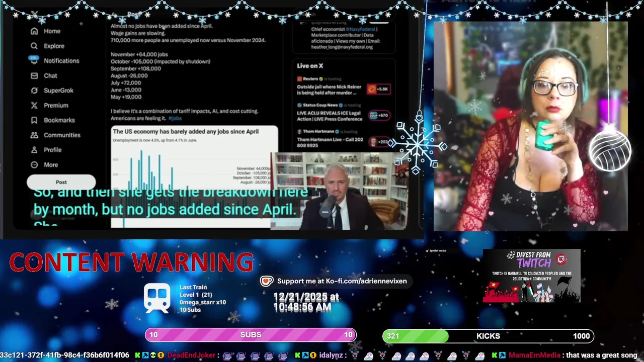Click the @NavyFederal mention link

coord(360,29)
